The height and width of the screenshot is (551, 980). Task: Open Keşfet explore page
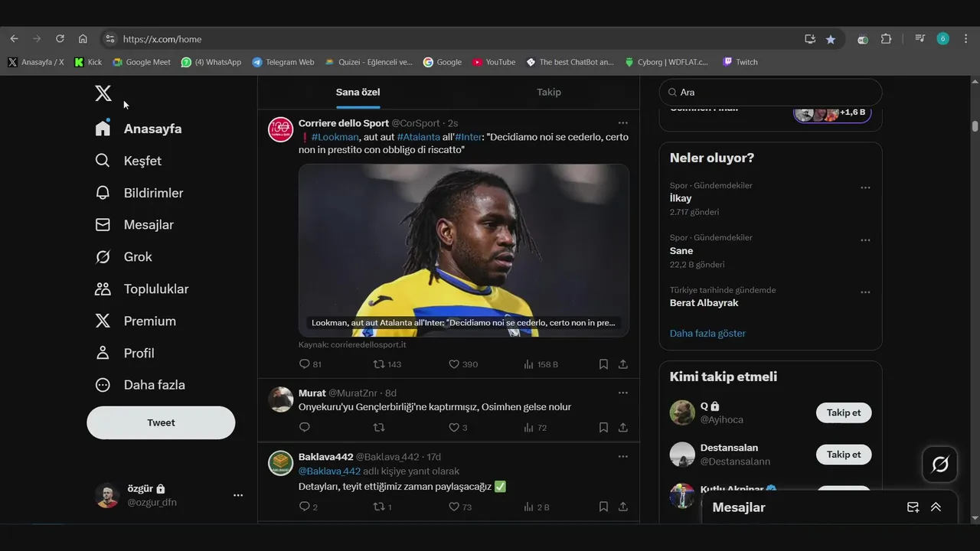(x=128, y=161)
